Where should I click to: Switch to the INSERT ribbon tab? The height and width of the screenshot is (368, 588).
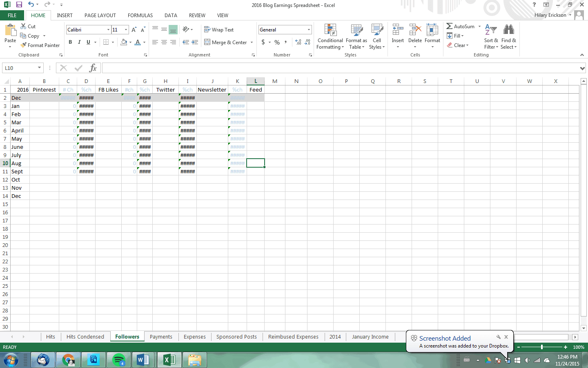click(x=65, y=16)
